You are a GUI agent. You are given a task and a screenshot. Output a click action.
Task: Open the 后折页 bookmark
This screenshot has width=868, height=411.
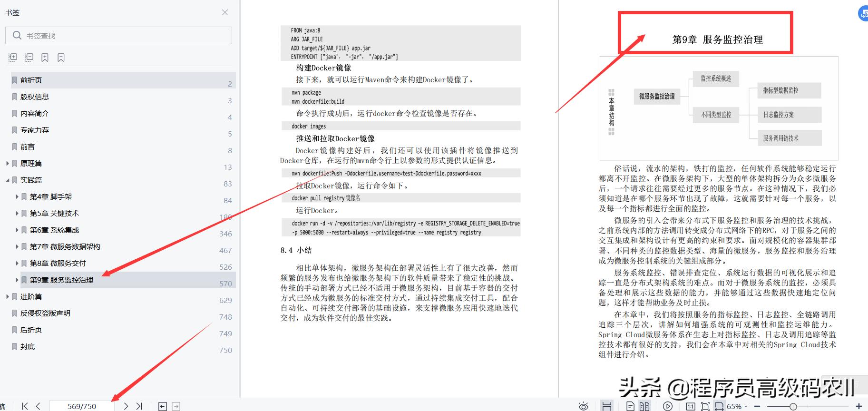coord(31,330)
